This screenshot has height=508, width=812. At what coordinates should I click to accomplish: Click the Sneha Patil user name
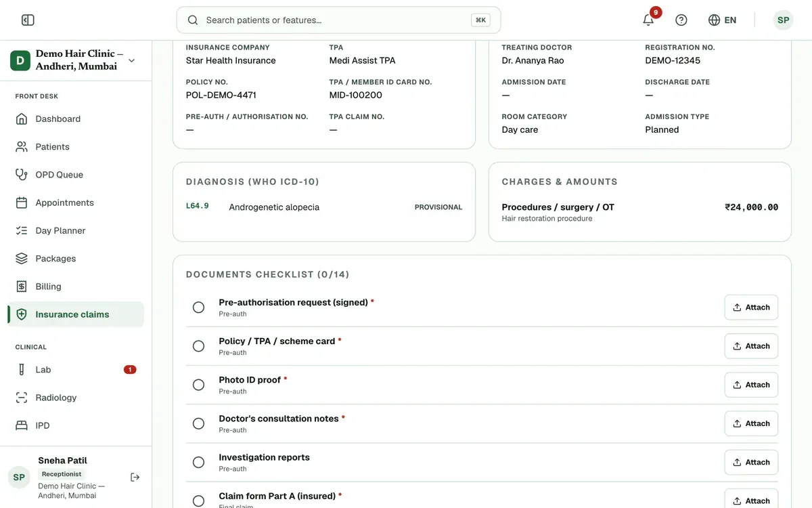click(x=62, y=461)
